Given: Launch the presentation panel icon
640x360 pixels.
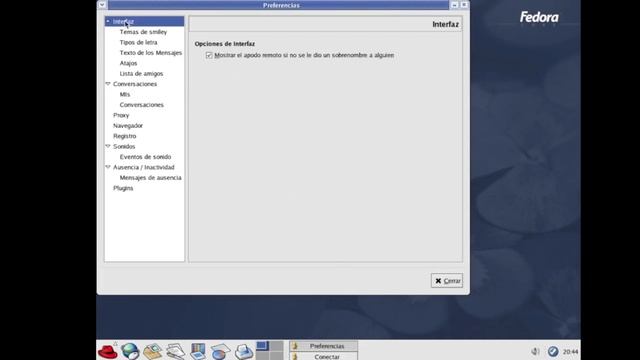Looking at the screenshot, I should click(198, 351).
